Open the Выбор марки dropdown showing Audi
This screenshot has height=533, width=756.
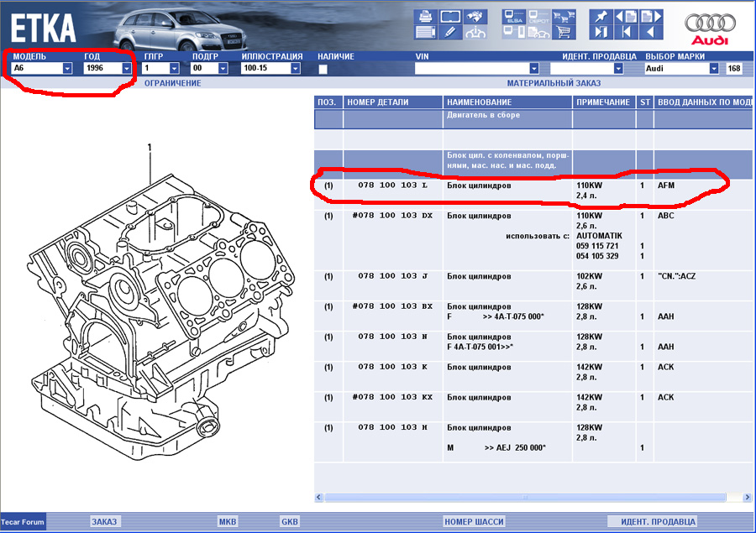[x=714, y=69]
